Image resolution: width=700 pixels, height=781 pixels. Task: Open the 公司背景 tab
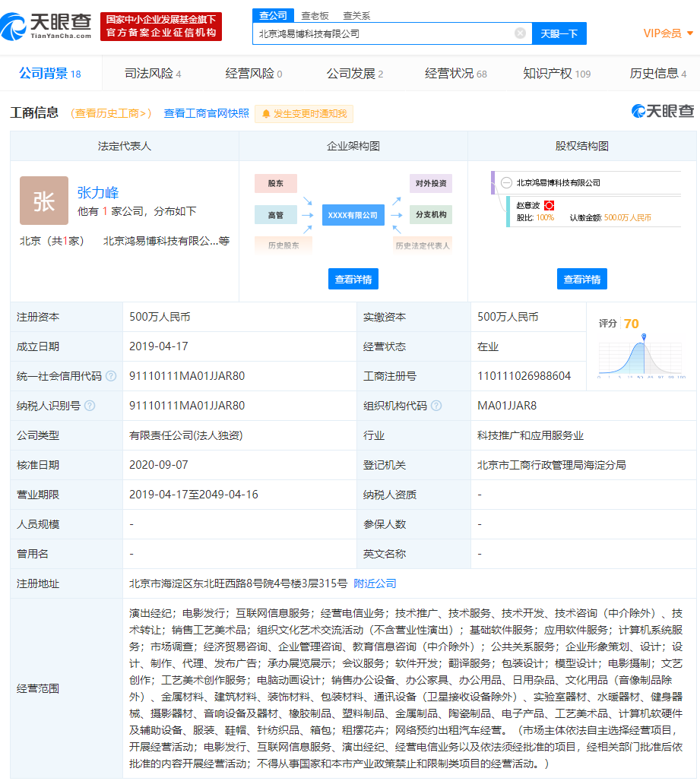(50, 74)
